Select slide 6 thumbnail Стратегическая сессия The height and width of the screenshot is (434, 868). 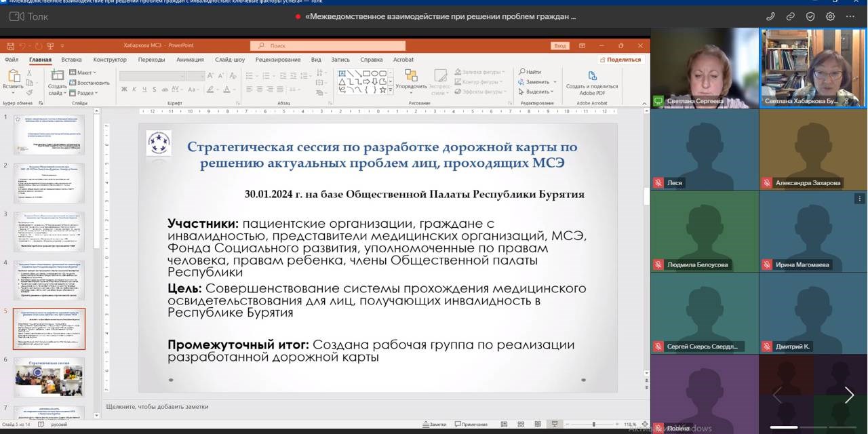[x=49, y=376]
